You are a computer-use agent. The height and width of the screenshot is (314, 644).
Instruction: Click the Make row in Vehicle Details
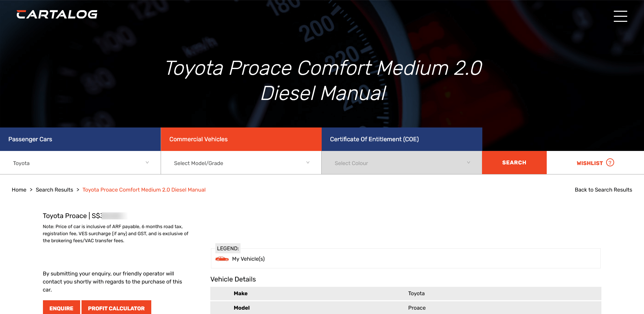[x=406, y=294]
